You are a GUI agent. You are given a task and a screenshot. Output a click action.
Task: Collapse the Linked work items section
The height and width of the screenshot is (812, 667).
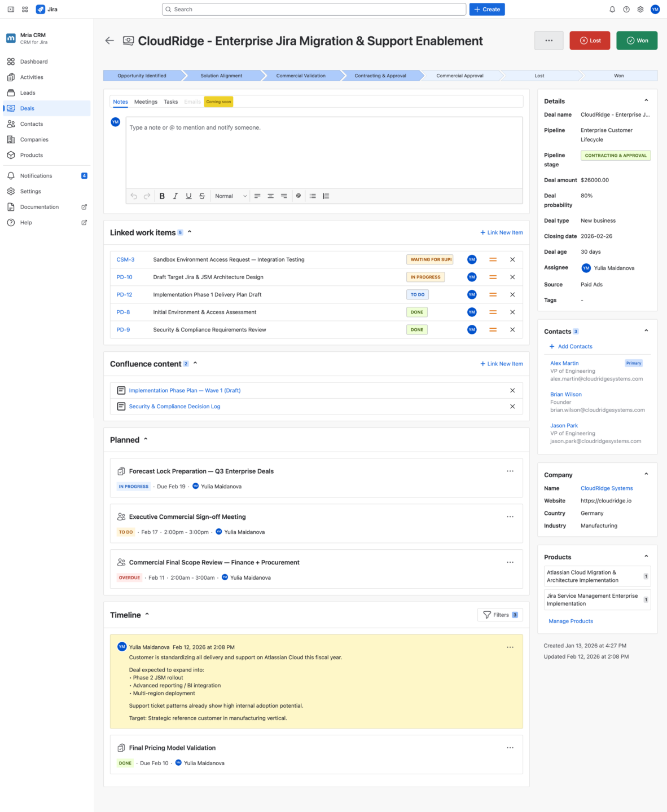190,232
